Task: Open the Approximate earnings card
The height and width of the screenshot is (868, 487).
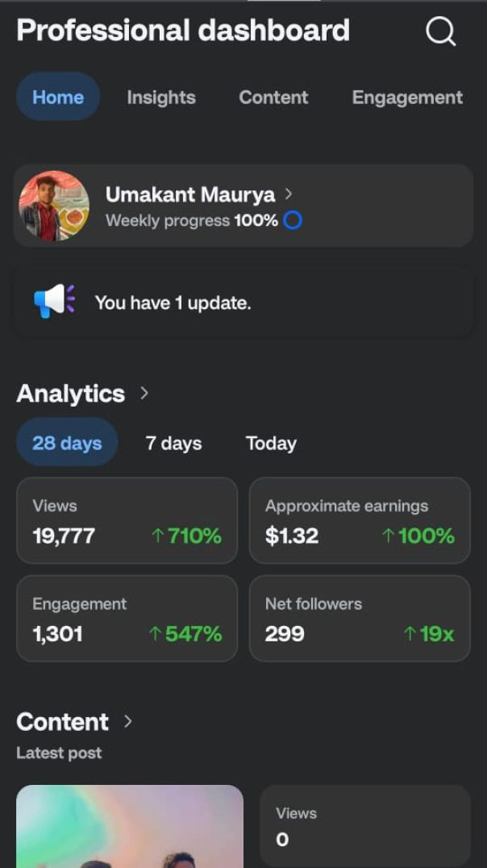Action: point(360,520)
